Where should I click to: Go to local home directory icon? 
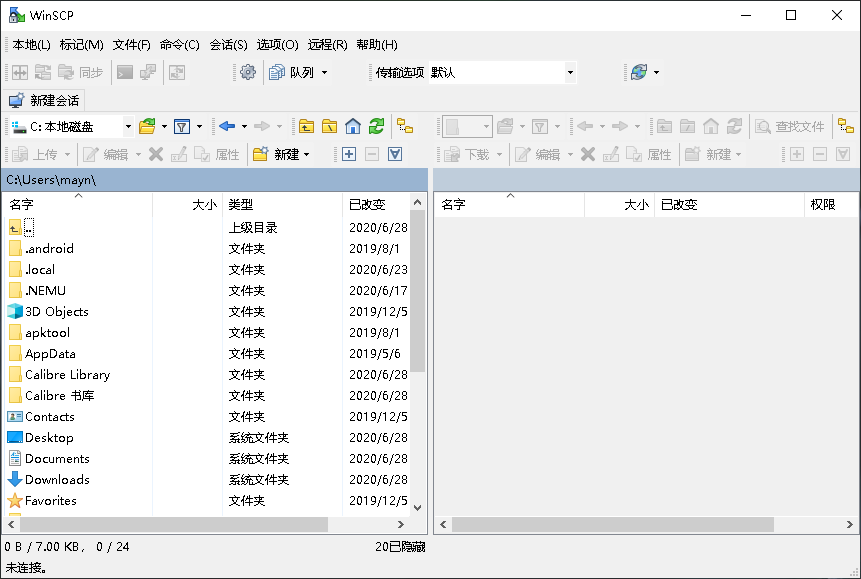click(353, 126)
